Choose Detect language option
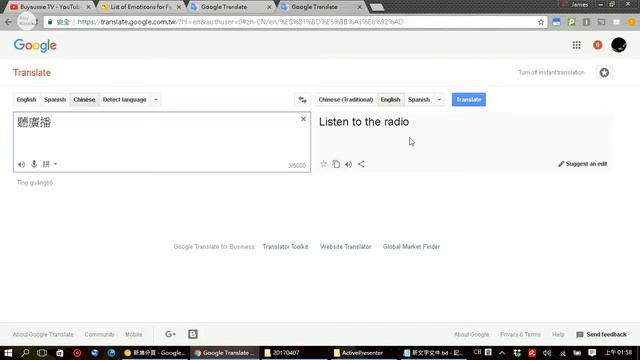This screenshot has width=640, height=360. [x=124, y=100]
